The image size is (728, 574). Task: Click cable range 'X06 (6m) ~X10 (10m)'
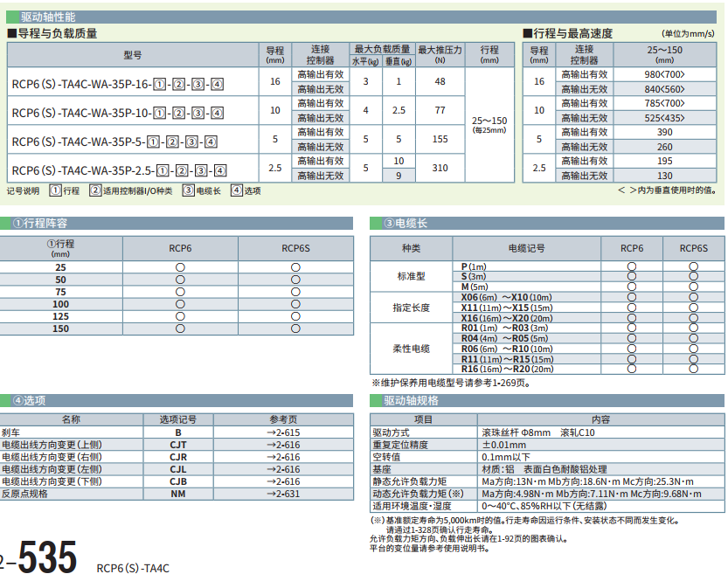[x=507, y=297]
